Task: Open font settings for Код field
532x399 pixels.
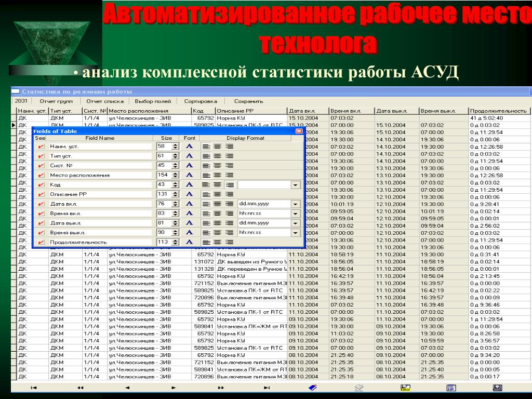Action: point(189,184)
